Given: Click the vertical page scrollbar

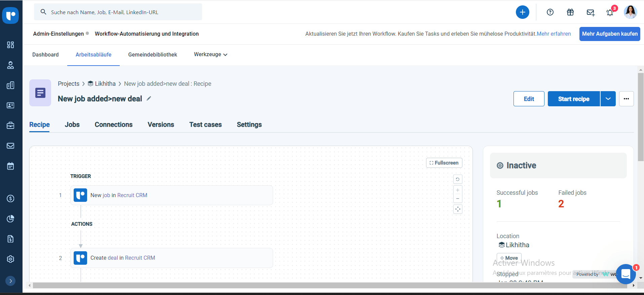Looking at the screenshot, I should click(641, 117).
